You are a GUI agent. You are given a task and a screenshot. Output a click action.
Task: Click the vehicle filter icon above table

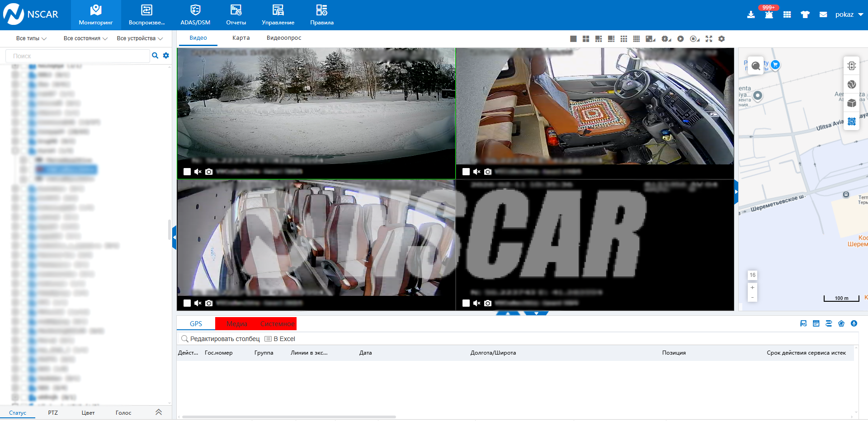pos(803,323)
